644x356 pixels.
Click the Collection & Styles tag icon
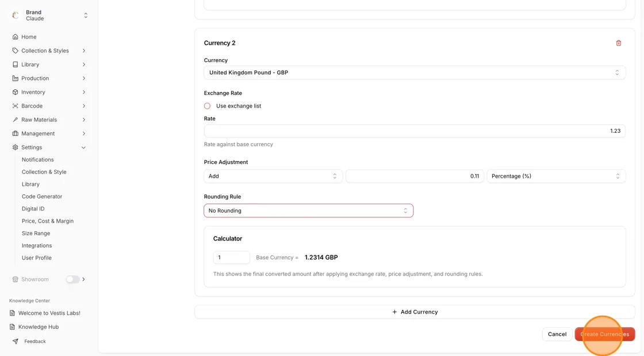(15, 51)
